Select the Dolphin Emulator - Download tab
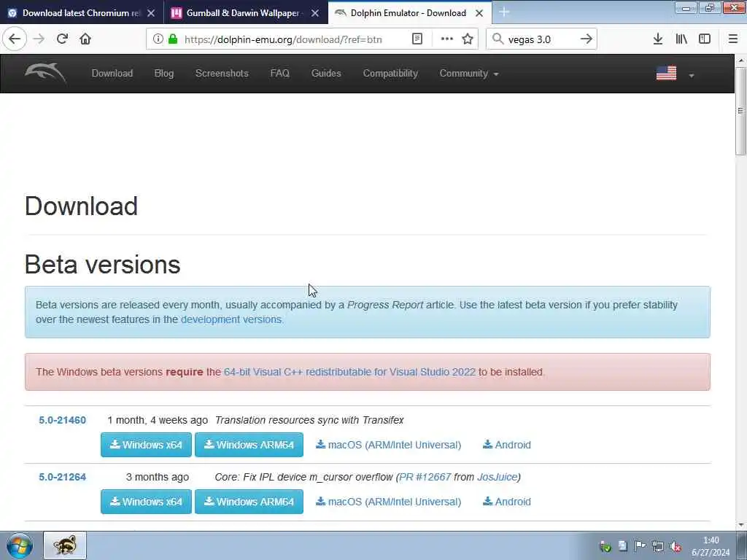Image resolution: width=747 pixels, height=560 pixels. (x=409, y=13)
